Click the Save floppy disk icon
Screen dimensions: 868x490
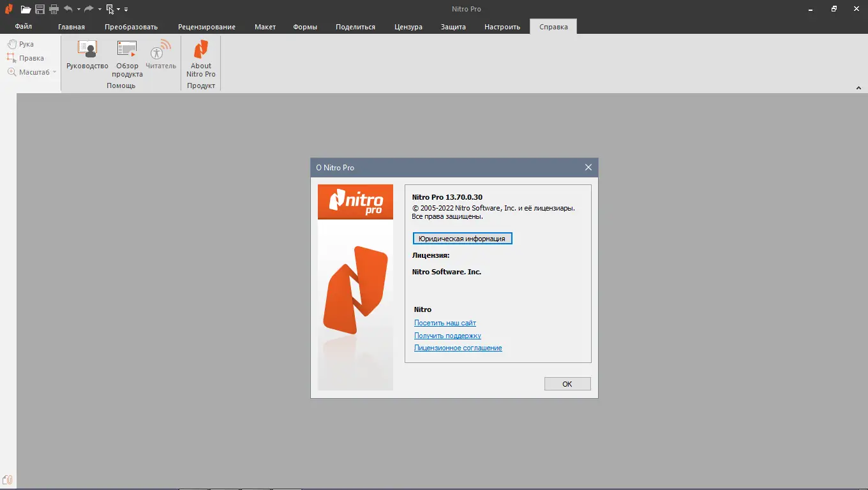pyautogui.click(x=40, y=9)
